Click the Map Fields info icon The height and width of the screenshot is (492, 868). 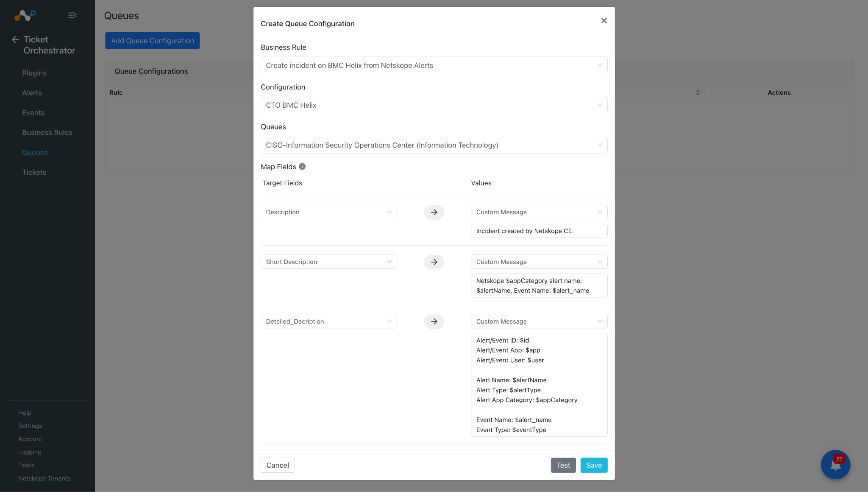coord(302,167)
